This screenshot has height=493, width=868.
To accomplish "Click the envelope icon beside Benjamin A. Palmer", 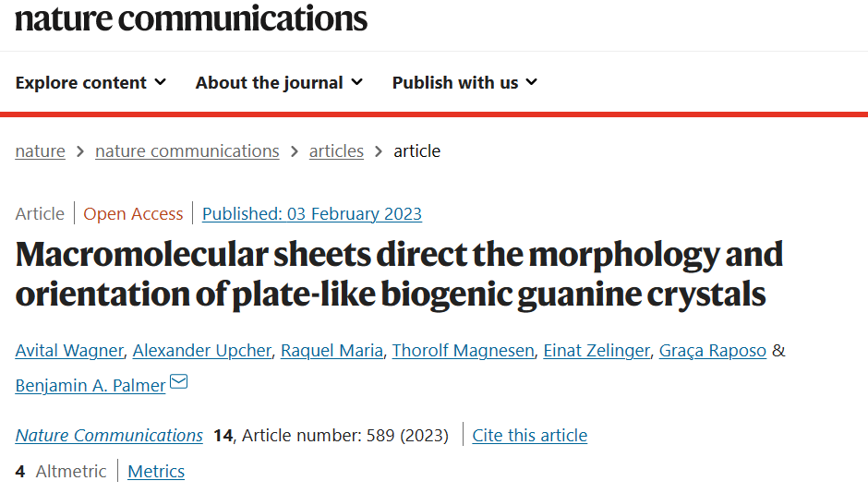I will 178,382.
